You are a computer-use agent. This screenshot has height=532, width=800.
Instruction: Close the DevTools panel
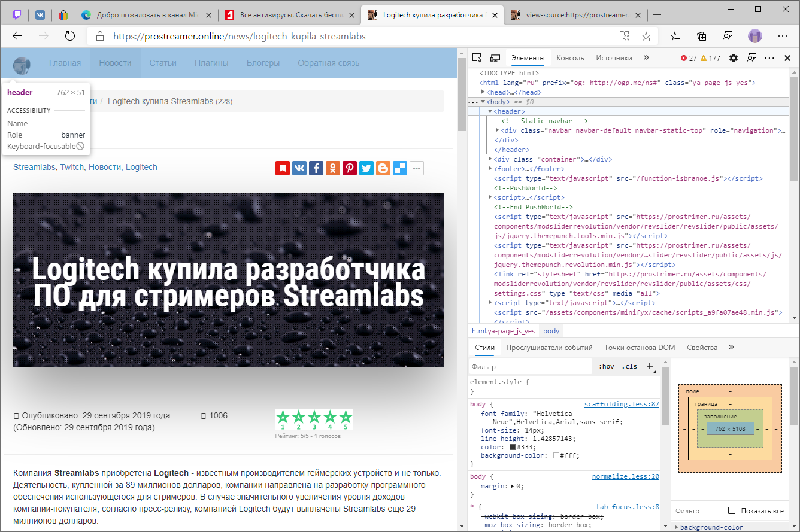pos(787,58)
